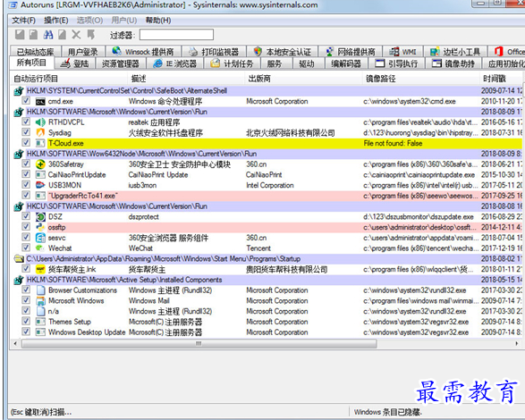525x420 pixels.
Task: Uncheck the T-Cloud.exe autorun checkbox
Action: pos(26,143)
